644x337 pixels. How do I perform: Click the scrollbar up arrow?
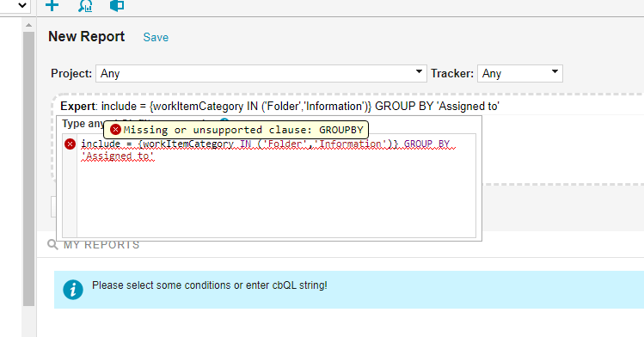tap(28, 25)
